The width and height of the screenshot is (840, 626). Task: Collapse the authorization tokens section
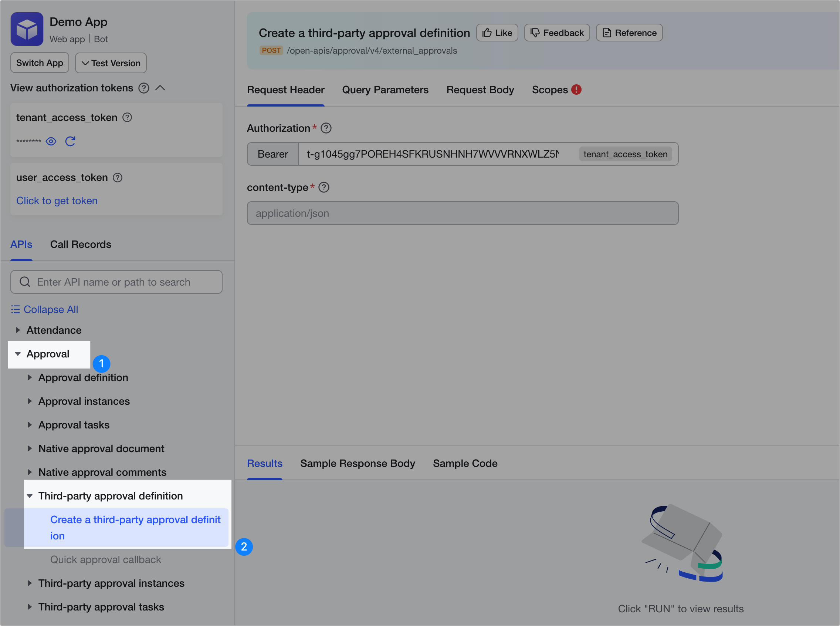coord(160,88)
